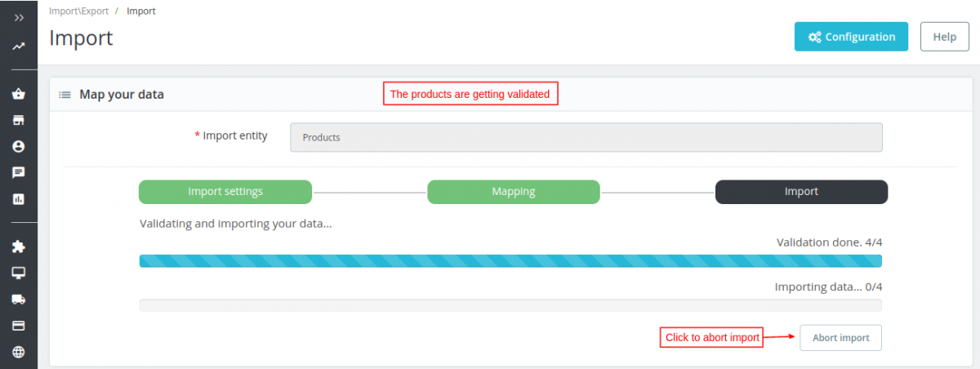Click the Configuration button

pyautogui.click(x=851, y=37)
